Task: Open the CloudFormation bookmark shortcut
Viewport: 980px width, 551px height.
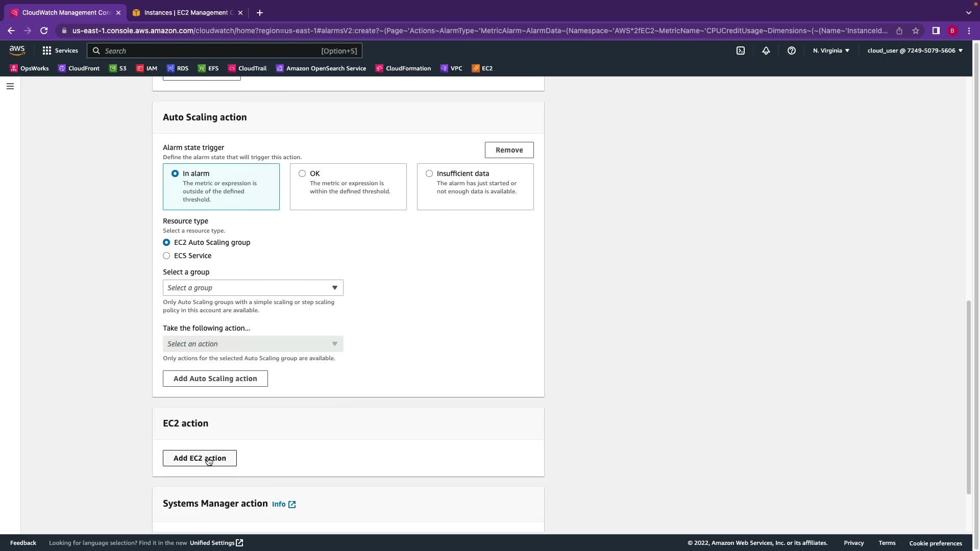Action: coord(403,68)
